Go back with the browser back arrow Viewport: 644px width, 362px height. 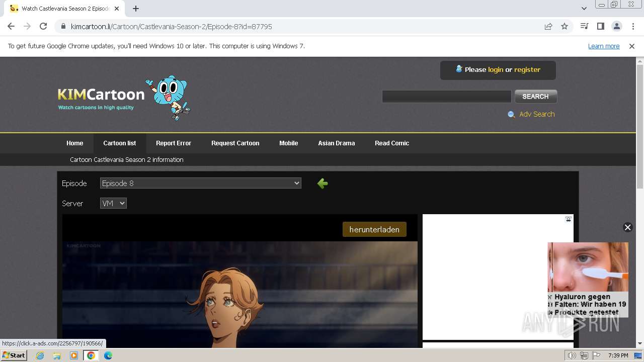11,26
